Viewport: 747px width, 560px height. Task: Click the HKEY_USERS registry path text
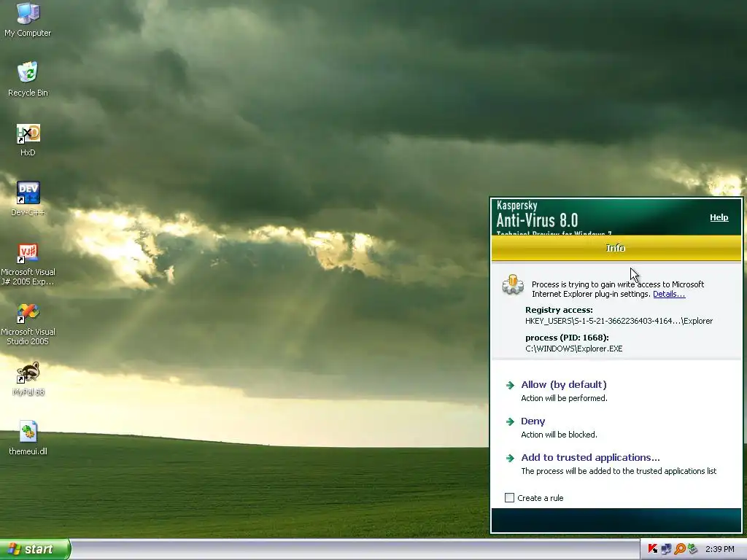tap(619, 321)
